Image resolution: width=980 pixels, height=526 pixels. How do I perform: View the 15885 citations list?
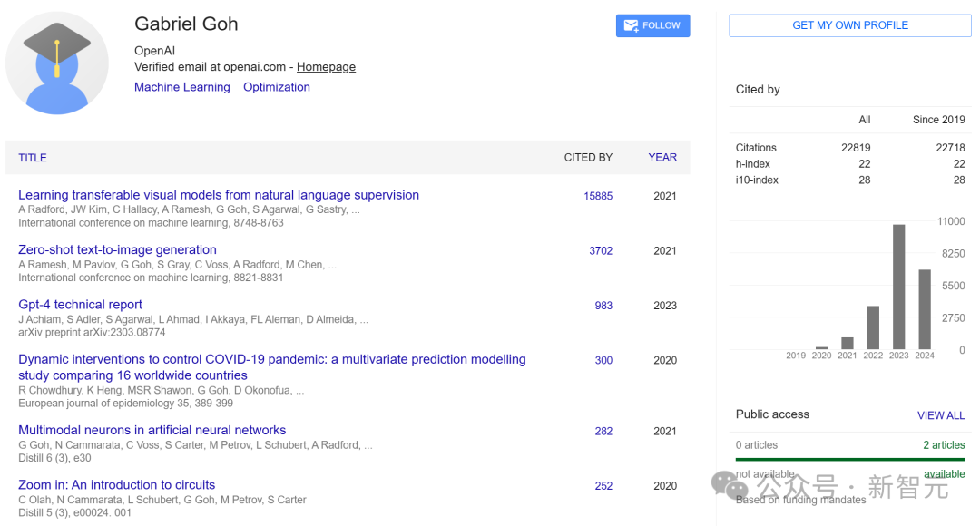coord(598,196)
